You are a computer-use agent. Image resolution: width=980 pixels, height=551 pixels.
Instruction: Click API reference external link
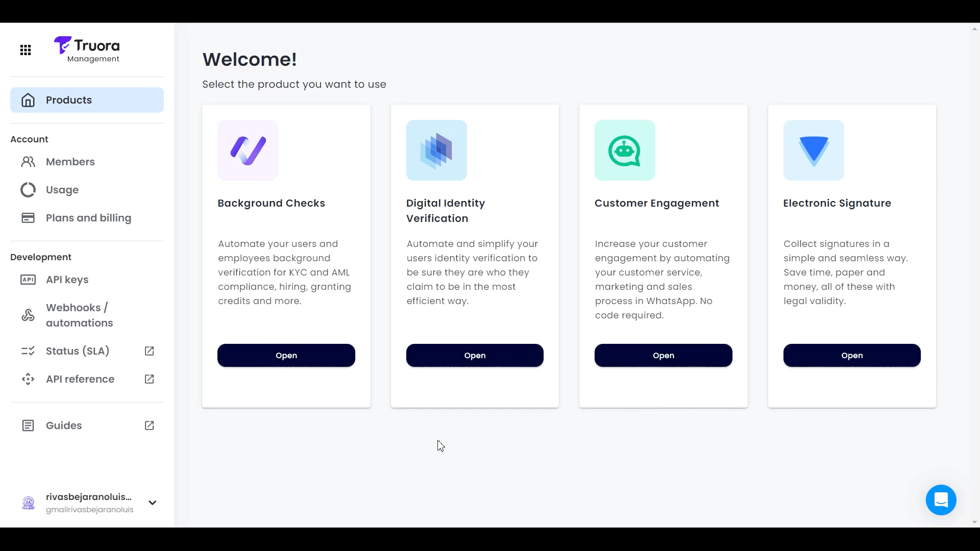149,379
